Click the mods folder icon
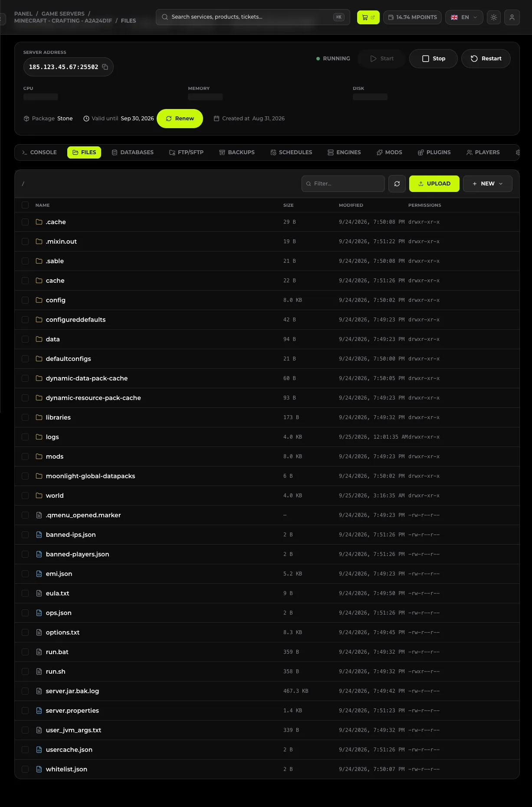 click(x=39, y=456)
